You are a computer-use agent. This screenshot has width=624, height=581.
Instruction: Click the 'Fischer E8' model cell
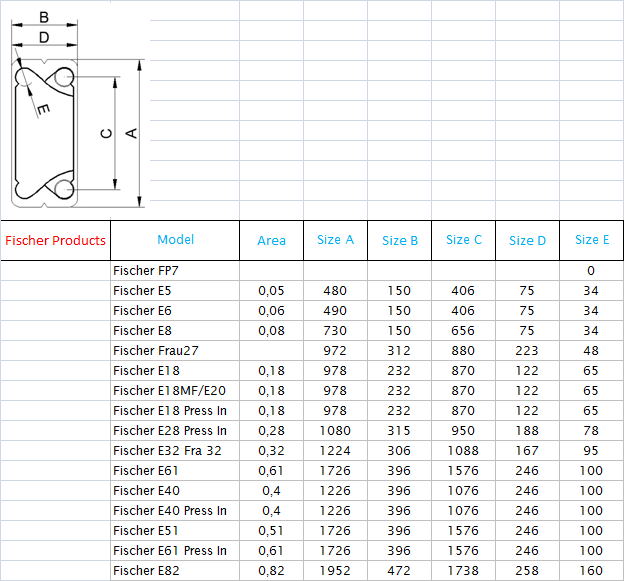click(175, 330)
